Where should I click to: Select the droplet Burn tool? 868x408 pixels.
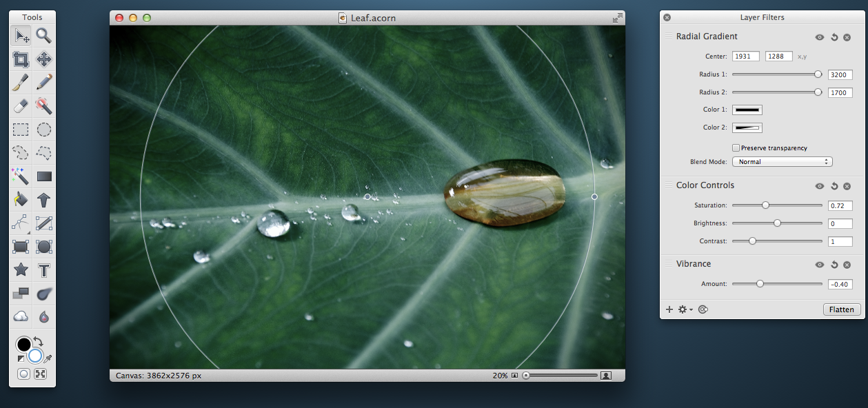[44, 317]
